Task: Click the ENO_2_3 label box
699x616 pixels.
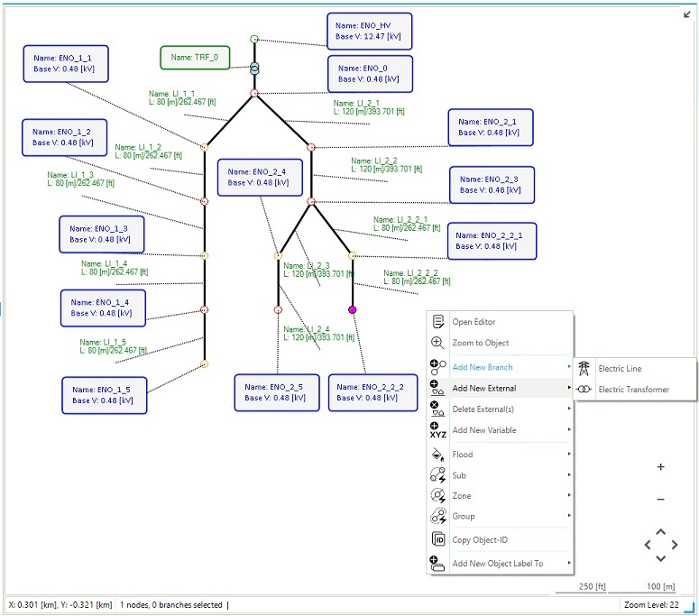Action: pos(492,185)
